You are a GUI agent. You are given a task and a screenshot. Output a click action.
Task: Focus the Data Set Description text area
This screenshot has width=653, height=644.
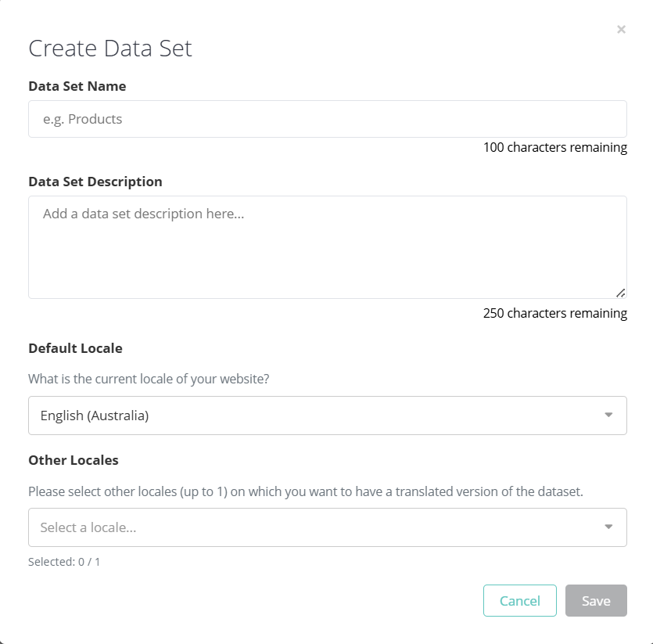tap(327, 246)
